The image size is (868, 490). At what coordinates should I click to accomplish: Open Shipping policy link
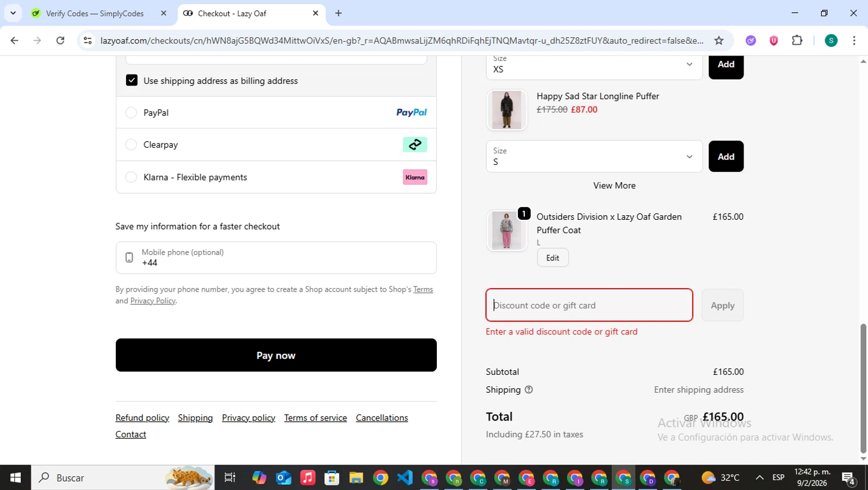coord(196,418)
